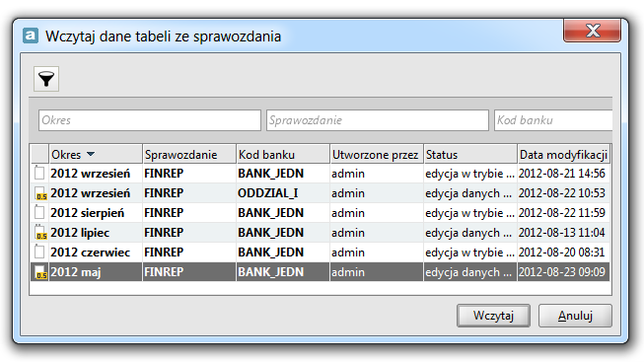Sort by Sprawozdanie column header

(x=189, y=154)
